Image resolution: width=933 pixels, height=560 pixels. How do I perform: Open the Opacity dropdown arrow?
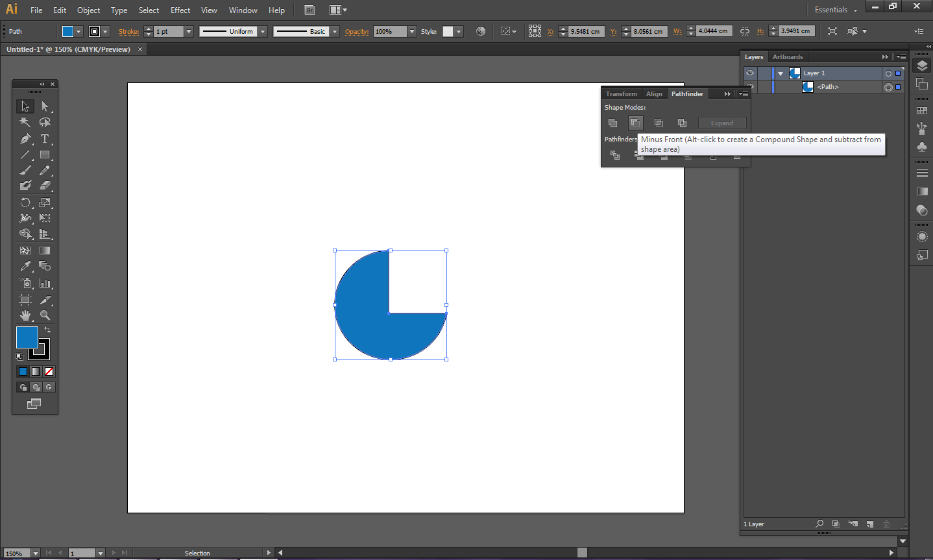click(411, 31)
